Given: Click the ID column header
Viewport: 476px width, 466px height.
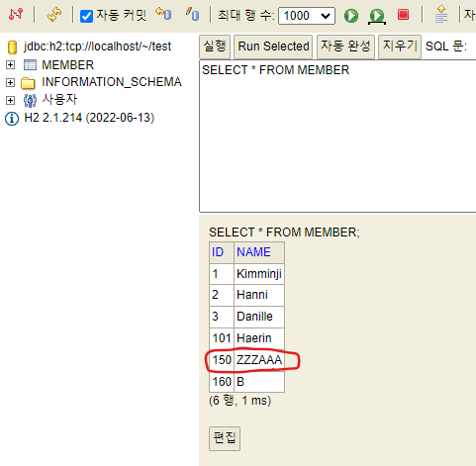Looking at the screenshot, I should [222, 252].
